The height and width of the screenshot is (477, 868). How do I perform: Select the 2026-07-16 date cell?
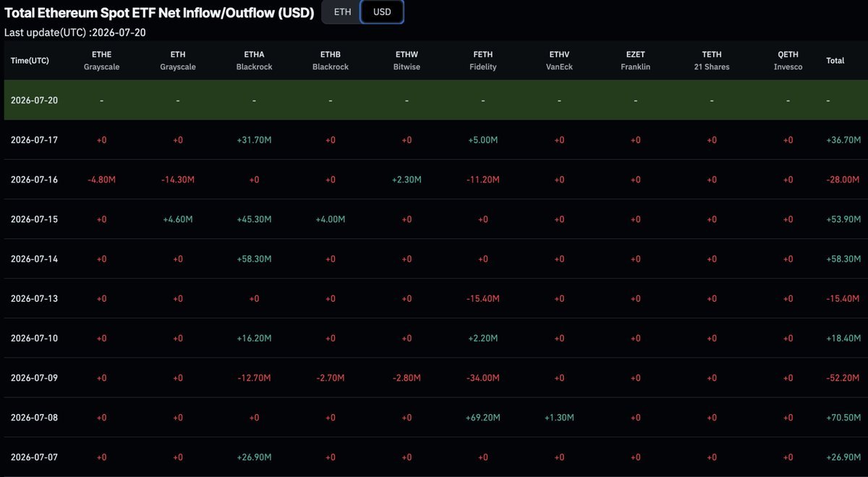[34, 180]
